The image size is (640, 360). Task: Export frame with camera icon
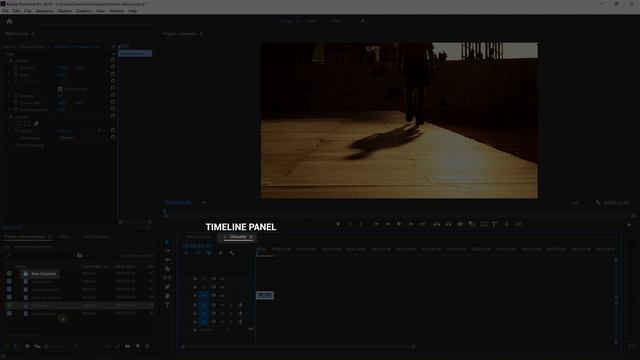tap(460, 224)
